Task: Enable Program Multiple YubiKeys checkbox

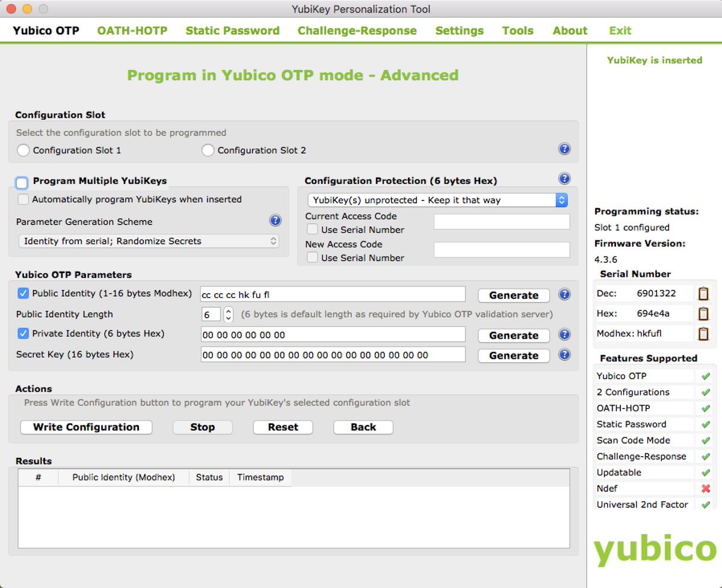Action: coord(22,182)
